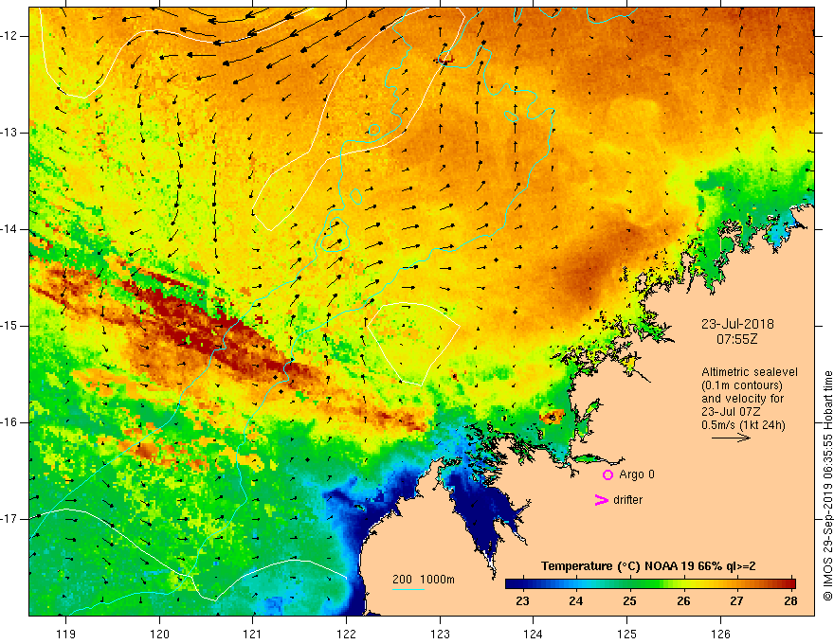Click the date label 23-Jul-2018
This screenshot has width=834, height=644.
pos(737,324)
